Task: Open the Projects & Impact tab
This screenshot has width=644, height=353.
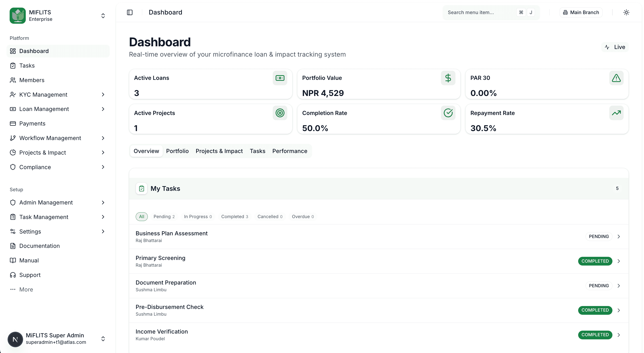Action: [x=219, y=151]
